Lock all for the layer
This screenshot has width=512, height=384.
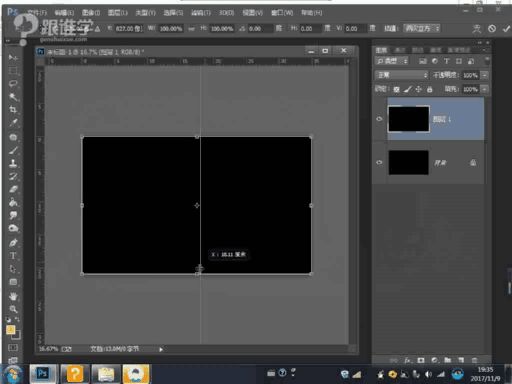[x=430, y=89]
